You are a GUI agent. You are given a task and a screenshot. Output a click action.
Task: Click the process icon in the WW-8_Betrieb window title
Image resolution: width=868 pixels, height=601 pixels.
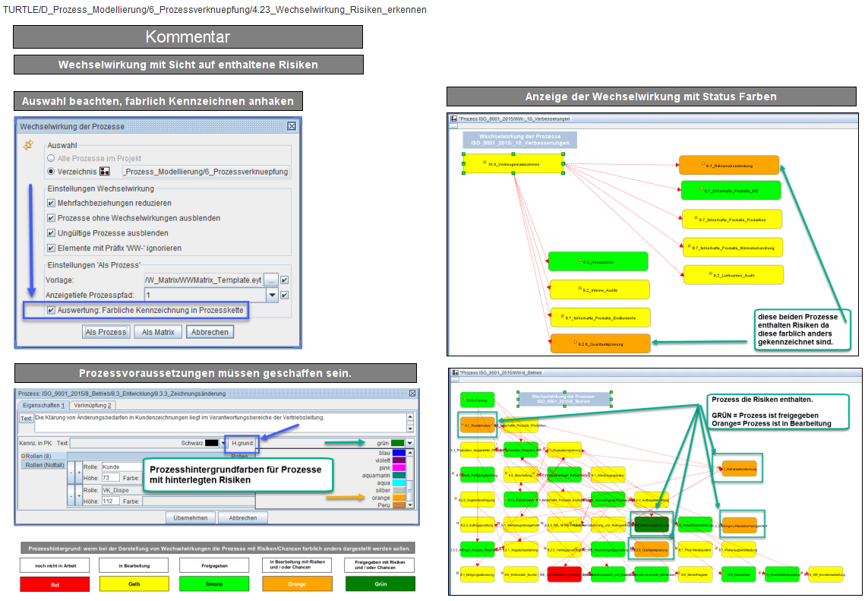455,373
